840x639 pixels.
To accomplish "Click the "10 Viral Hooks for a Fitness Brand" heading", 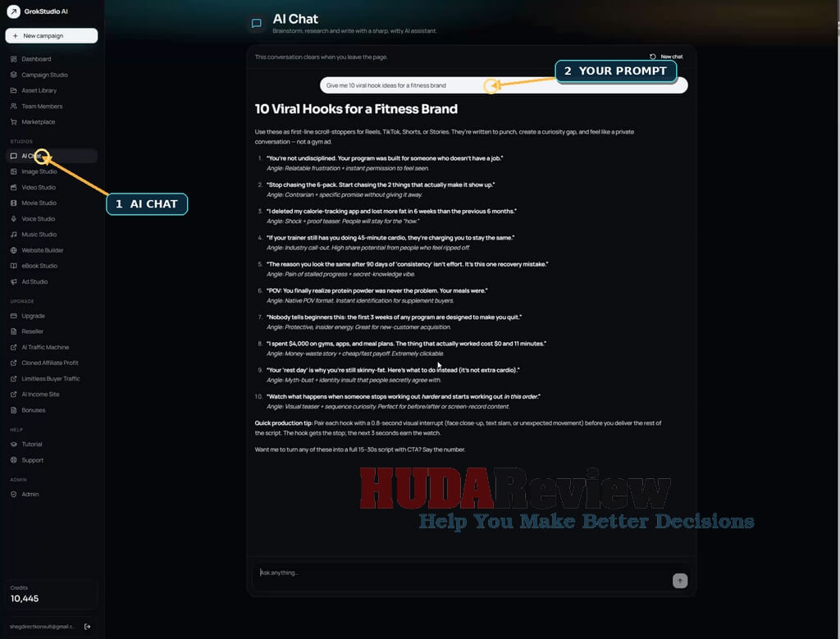I will coord(356,109).
